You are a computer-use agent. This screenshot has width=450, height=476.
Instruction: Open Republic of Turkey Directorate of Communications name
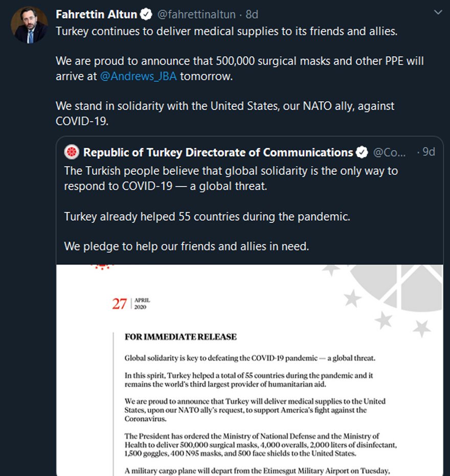click(218, 152)
